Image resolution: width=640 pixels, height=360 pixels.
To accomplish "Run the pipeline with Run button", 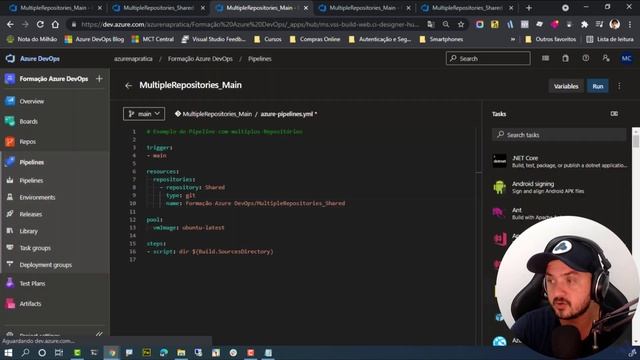I will point(598,86).
